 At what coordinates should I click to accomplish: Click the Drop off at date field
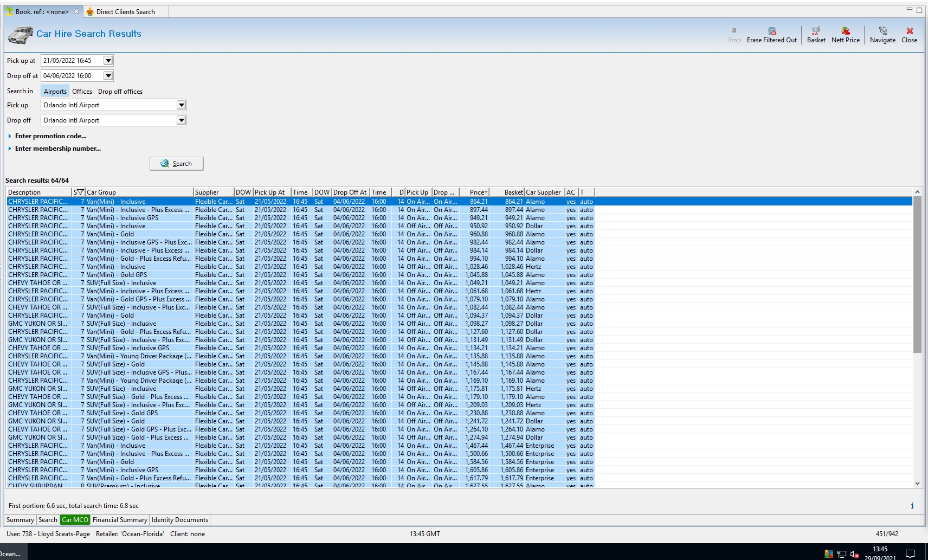pos(72,76)
